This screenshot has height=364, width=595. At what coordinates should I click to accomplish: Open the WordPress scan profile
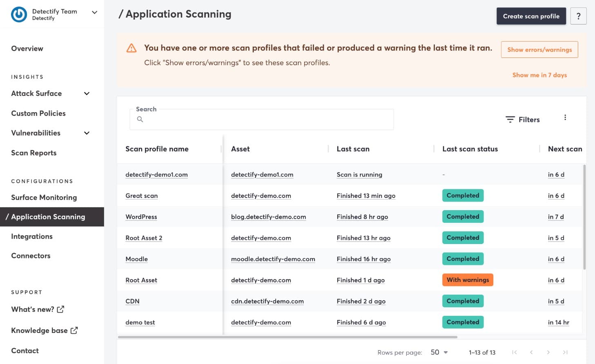coord(141,217)
